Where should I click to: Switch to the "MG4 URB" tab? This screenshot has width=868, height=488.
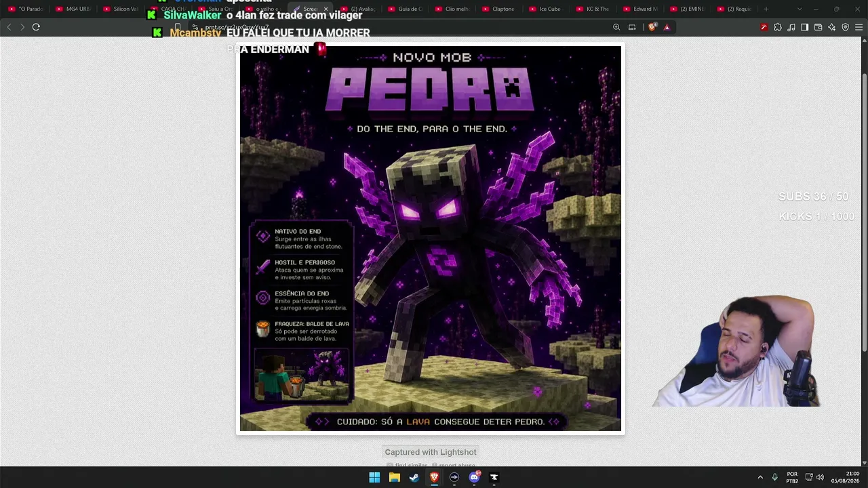point(73,9)
